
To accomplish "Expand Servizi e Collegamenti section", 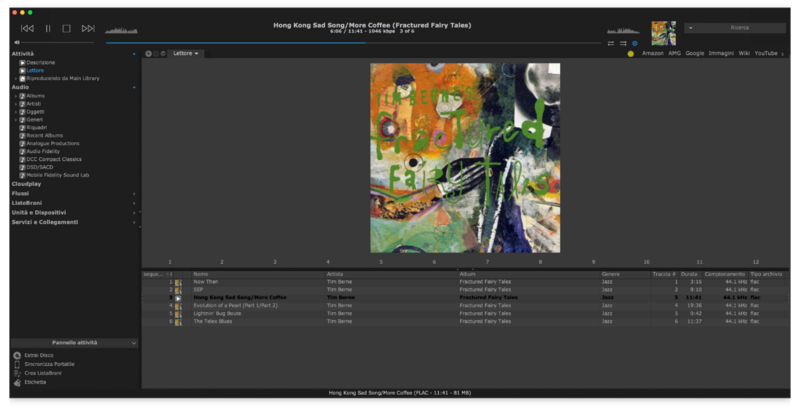I will pyautogui.click(x=134, y=222).
